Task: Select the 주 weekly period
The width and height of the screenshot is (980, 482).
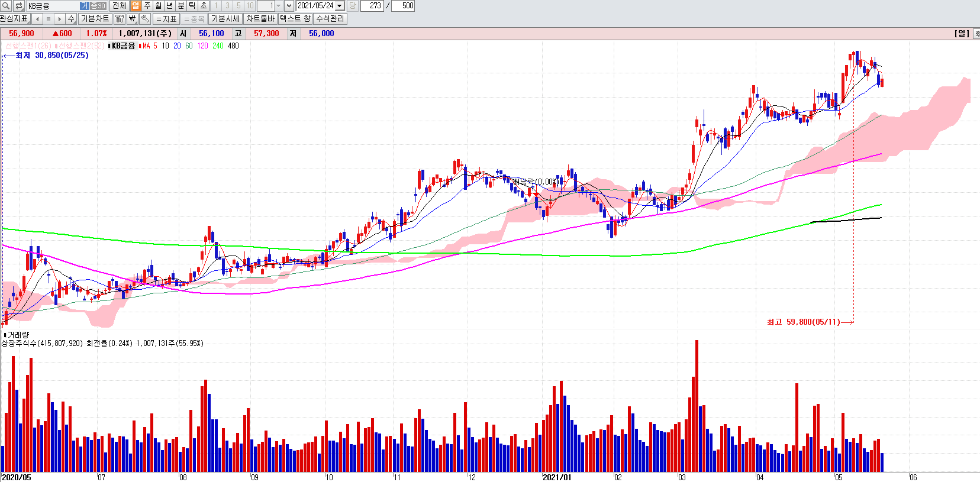Action: [x=147, y=6]
